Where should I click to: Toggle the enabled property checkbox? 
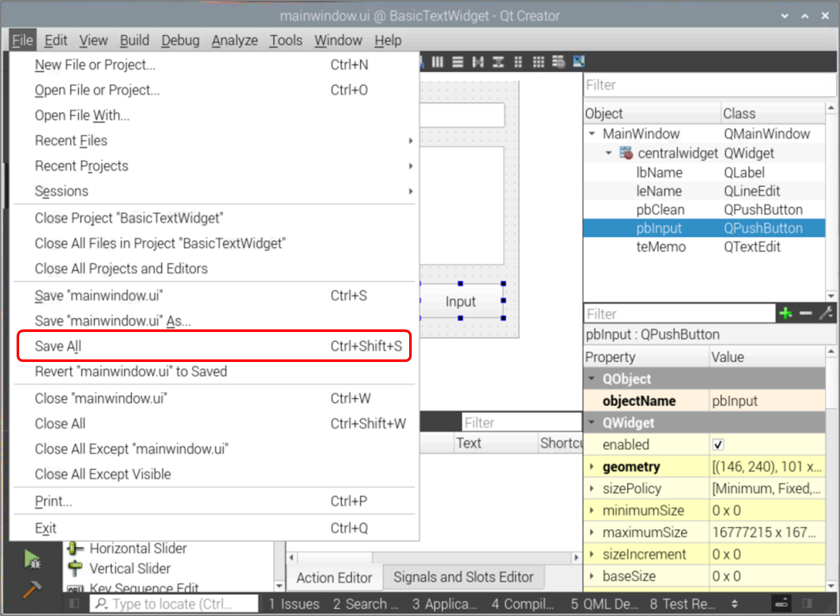718,445
